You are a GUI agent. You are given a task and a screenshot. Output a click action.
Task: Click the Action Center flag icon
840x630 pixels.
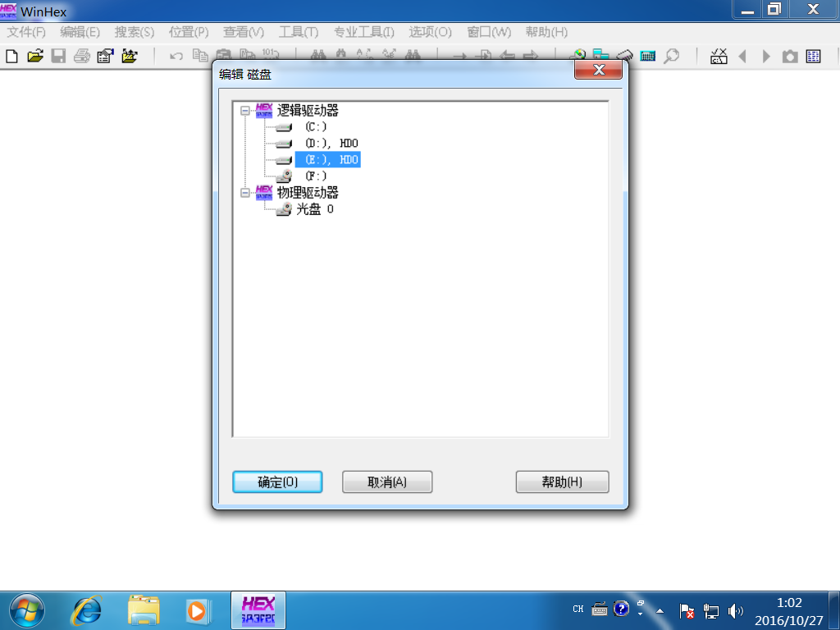pos(687,610)
